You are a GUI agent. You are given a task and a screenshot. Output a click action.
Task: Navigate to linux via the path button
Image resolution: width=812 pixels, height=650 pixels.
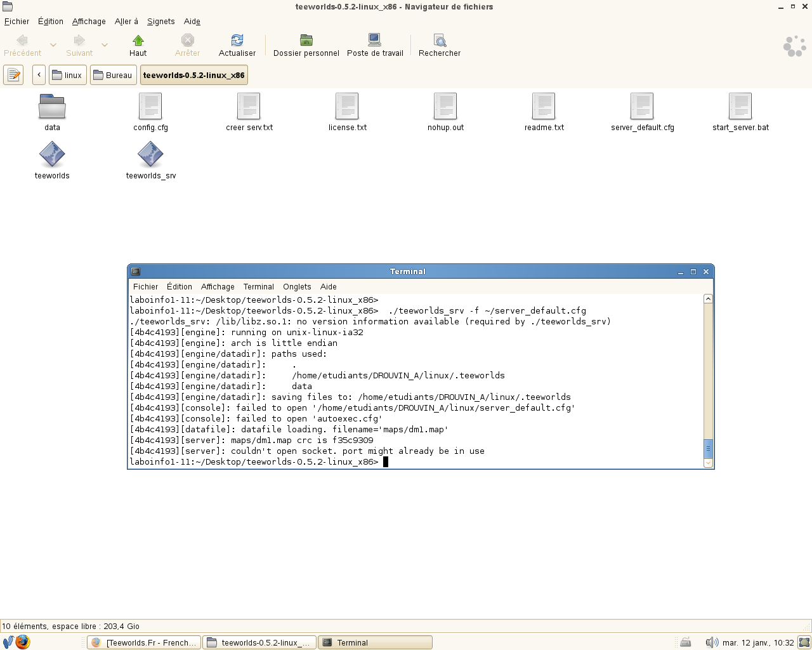(67, 75)
